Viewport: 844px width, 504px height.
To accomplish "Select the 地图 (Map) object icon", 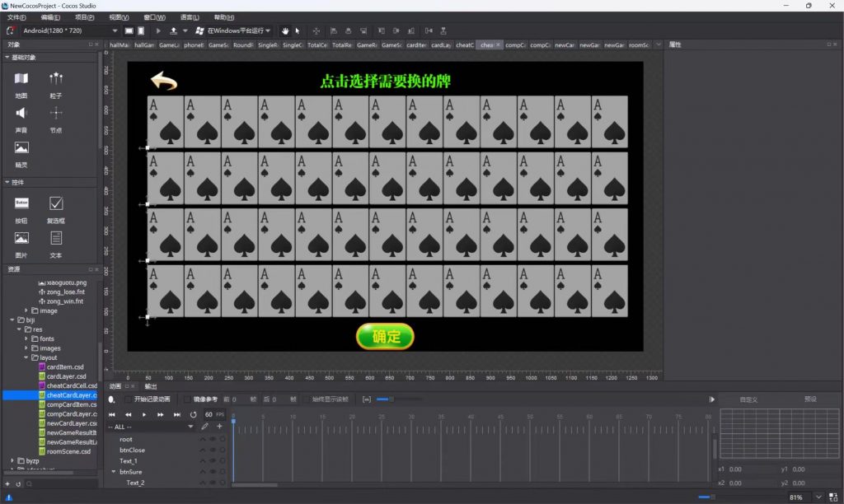I will [x=21, y=80].
